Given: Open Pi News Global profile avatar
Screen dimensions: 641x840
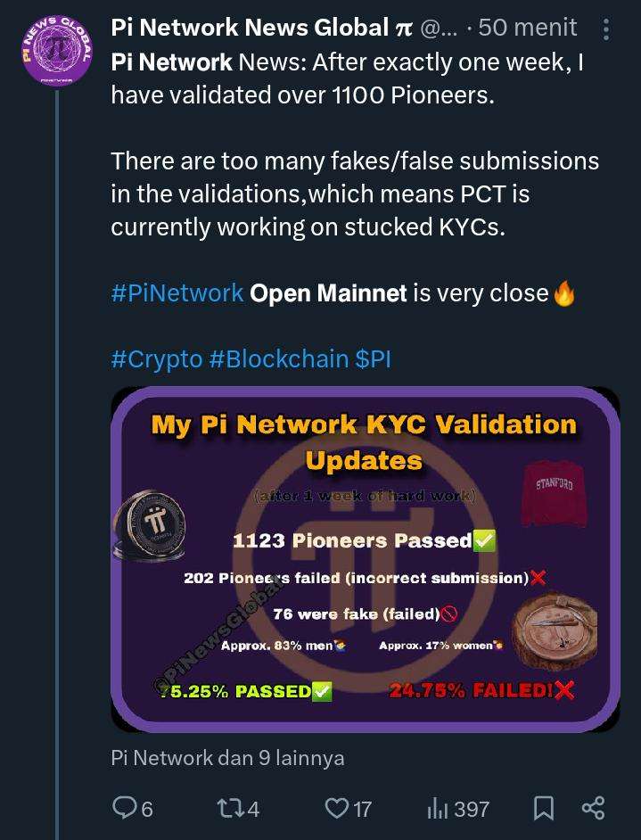Looking at the screenshot, I should (56, 51).
